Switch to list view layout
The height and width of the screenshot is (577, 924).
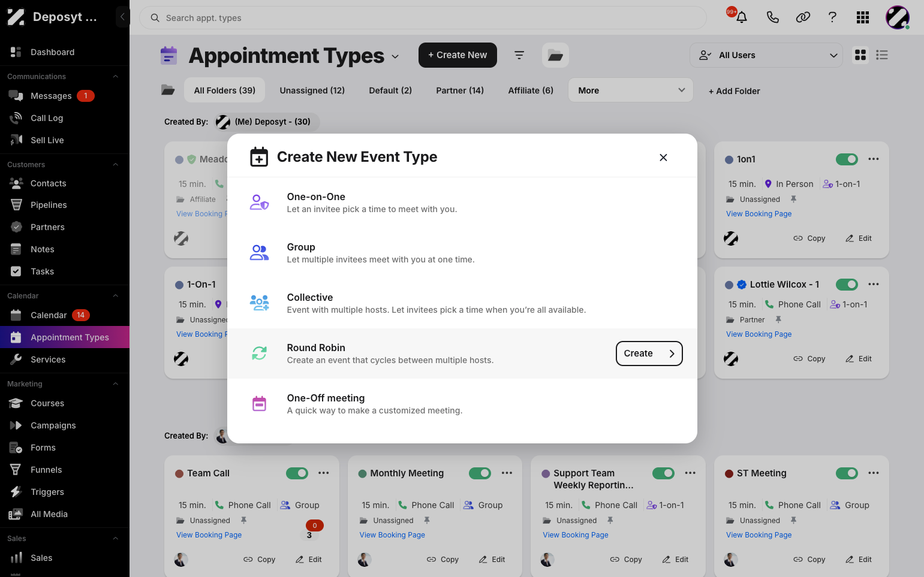pos(881,55)
